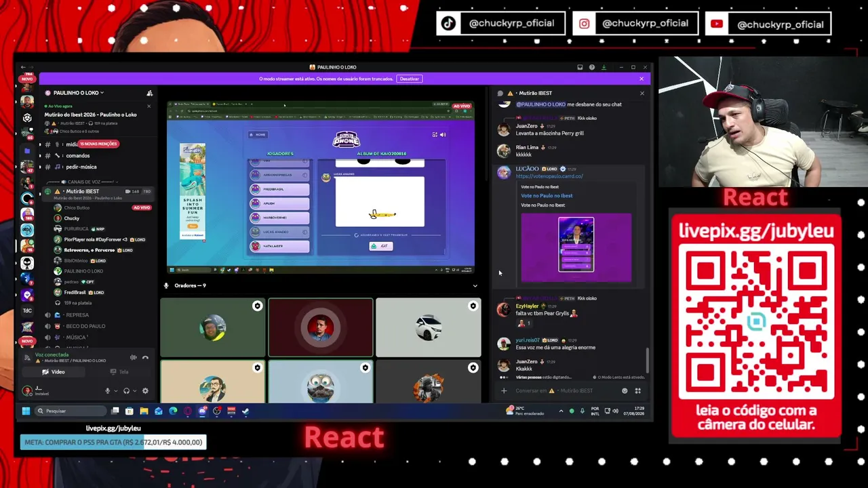
Task: Click the speaker thumbnail with white car avatar
Action: pyautogui.click(x=429, y=327)
